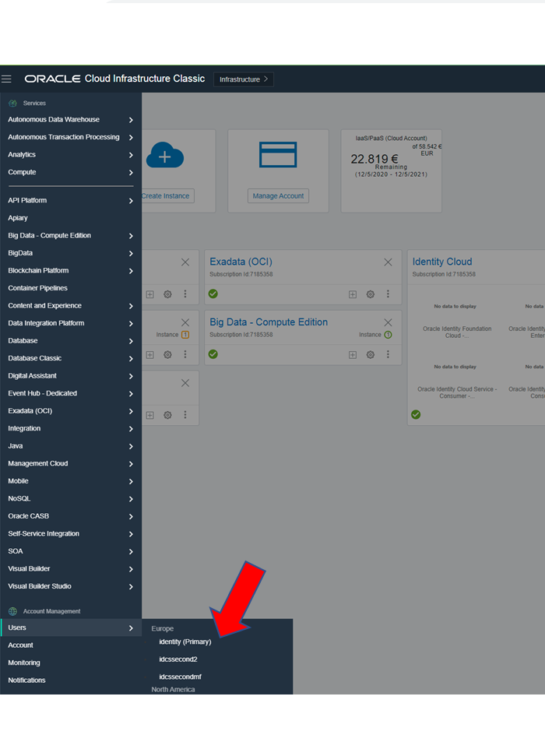Expand the Java submenu arrow

point(131,446)
